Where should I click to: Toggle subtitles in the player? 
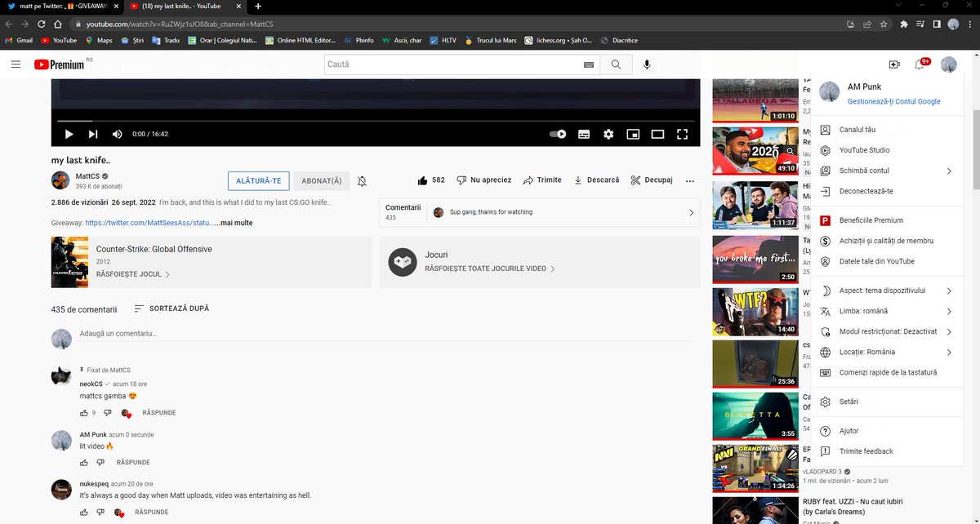tap(584, 134)
